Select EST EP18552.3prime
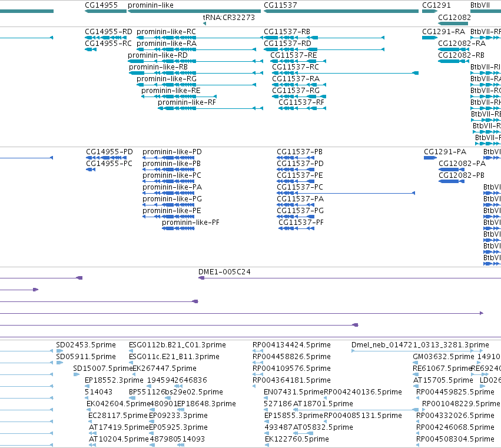Viewport: 501px width, 448px height. (x=87, y=386)
